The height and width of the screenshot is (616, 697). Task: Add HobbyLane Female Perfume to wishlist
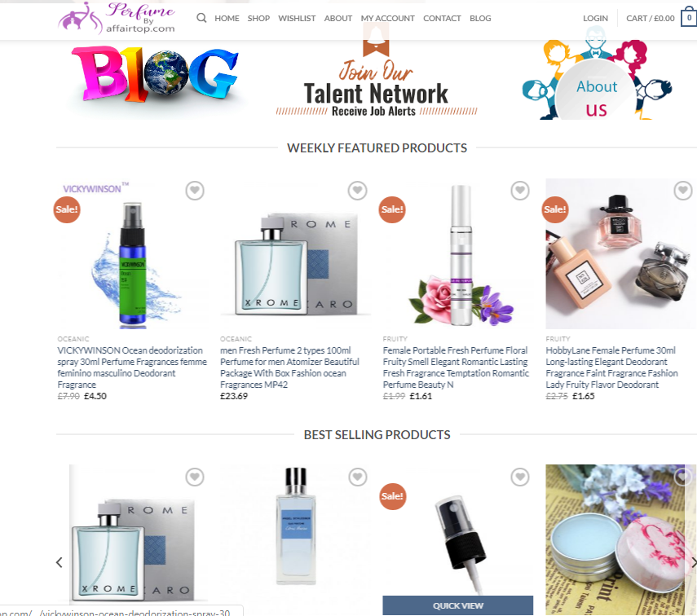click(683, 191)
